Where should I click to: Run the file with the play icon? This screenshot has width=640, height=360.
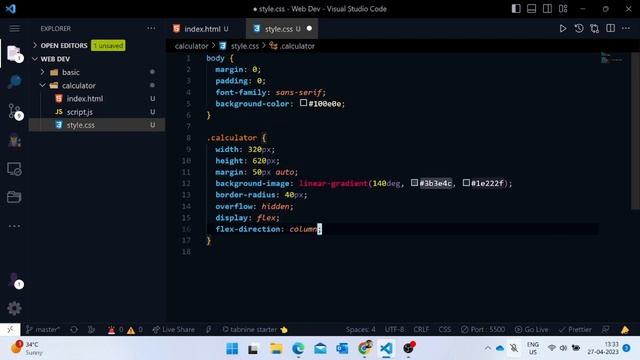coord(562,29)
